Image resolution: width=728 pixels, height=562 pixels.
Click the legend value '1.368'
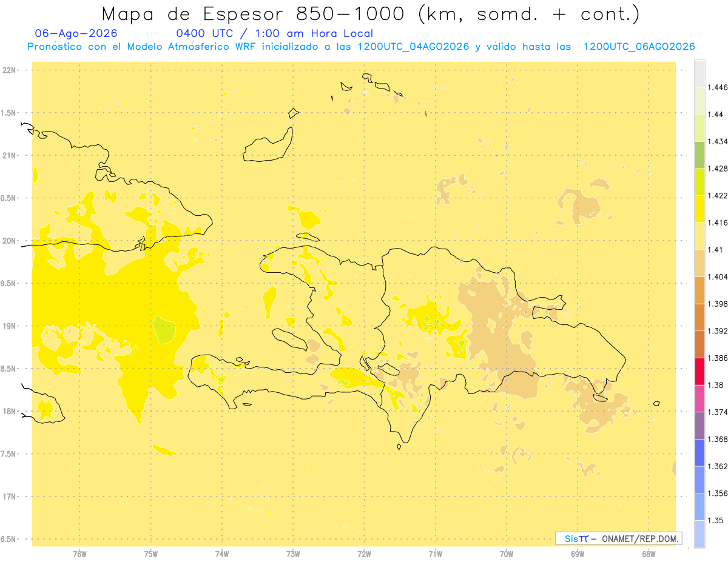tap(718, 439)
